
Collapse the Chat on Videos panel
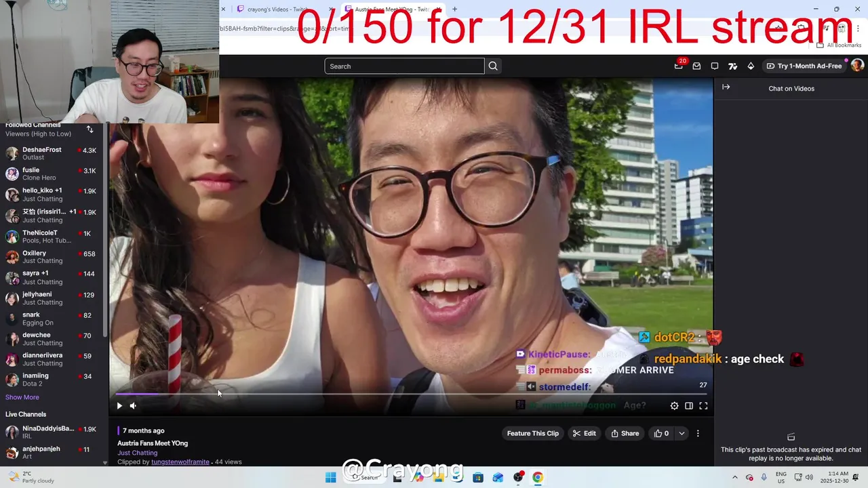tap(726, 87)
